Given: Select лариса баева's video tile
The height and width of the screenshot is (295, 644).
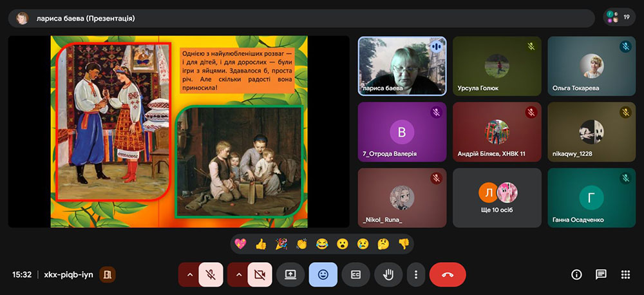Looking at the screenshot, I should click(x=402, y=66).
